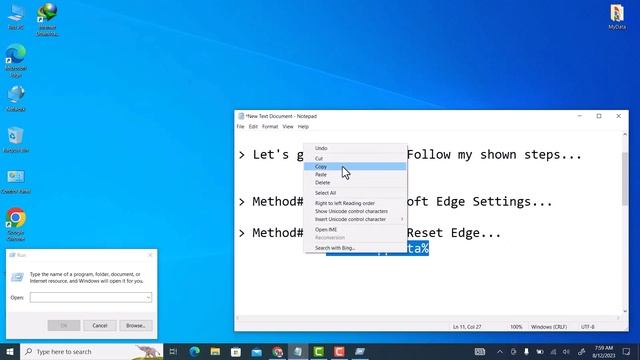
Task: Select globe-monitor desktop icon below Edge
Action: 16,98
